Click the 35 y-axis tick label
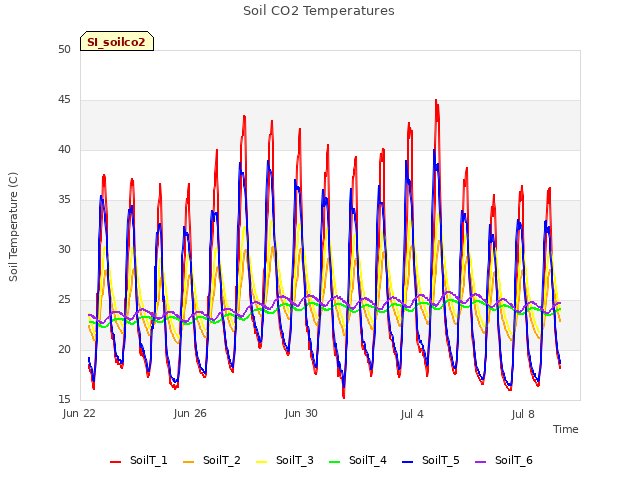This screenshot has width=640, height=480. click(64, 200)
